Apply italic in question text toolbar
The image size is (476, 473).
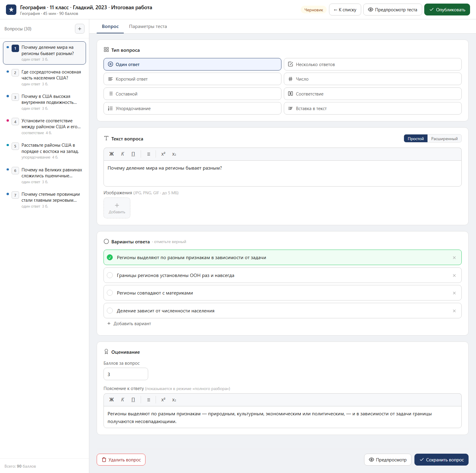point(123,154)
